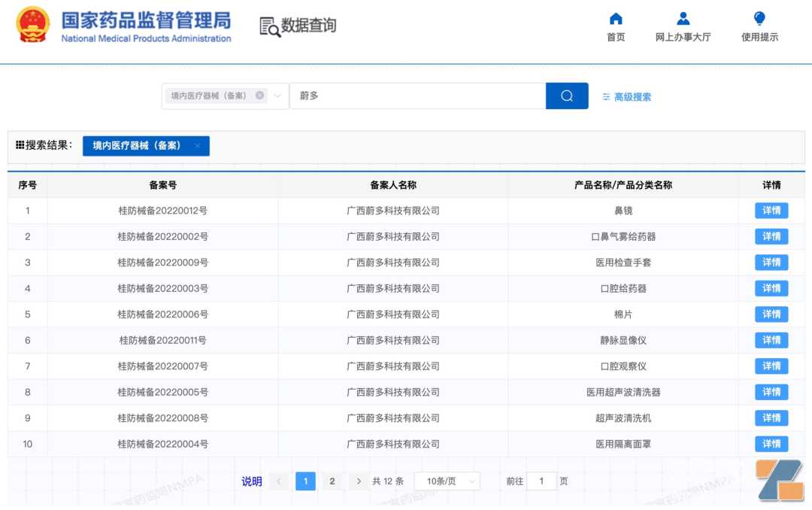Image resolution: width=812 pixels, height=510 pixels.
Task: Click the 前往 page number input box
Action: tap(541, 481)
